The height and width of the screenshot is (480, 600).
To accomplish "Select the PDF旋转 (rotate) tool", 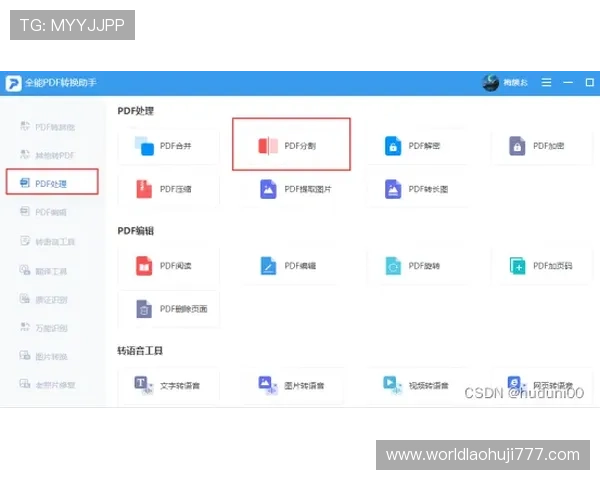I will point(415,266).
